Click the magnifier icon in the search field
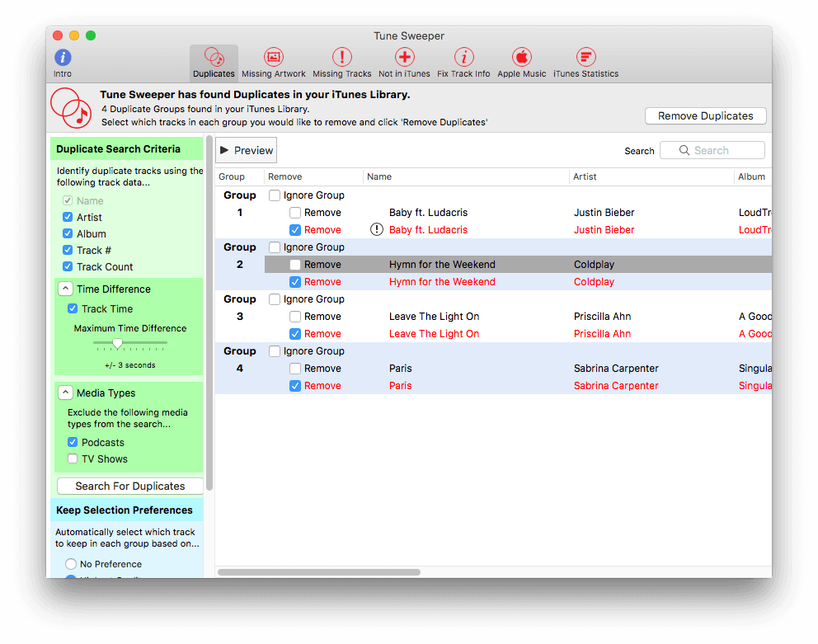This screenshot has height=644, width=818. pos(684,150)
